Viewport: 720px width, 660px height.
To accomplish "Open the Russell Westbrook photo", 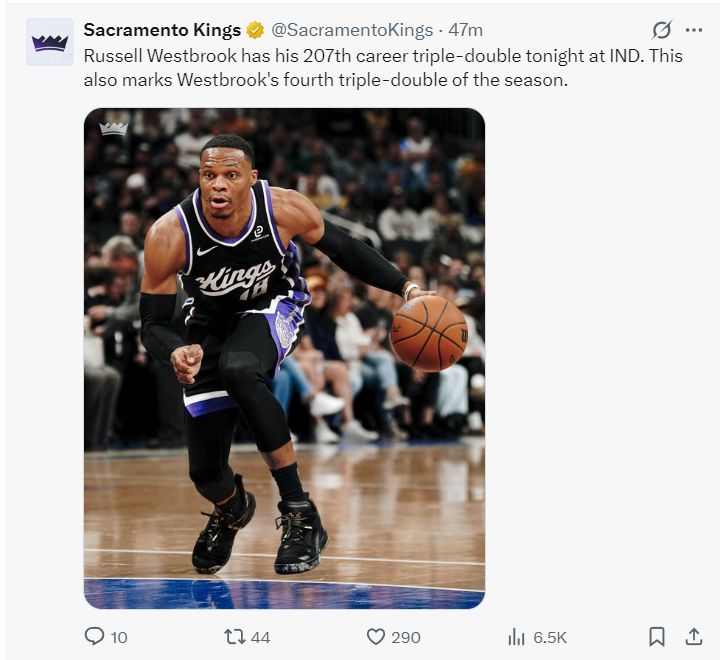I will tap(284, 358).
